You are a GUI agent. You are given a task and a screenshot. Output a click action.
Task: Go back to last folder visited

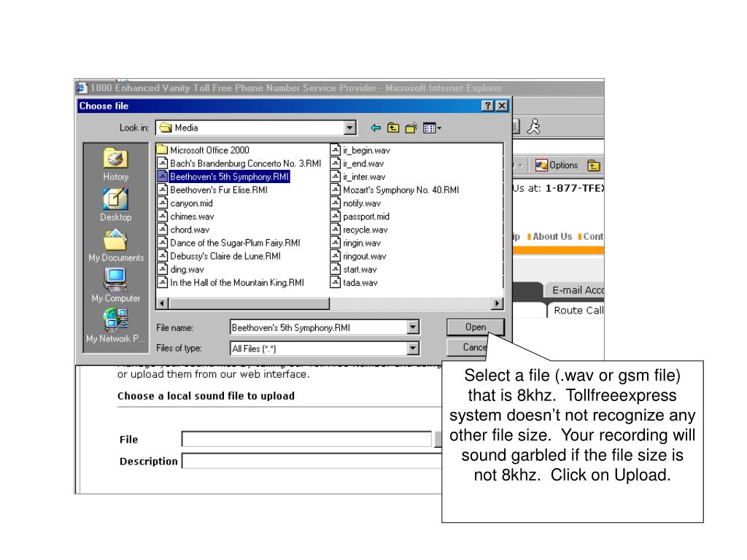pyautogui.click(x=376, y=128)
